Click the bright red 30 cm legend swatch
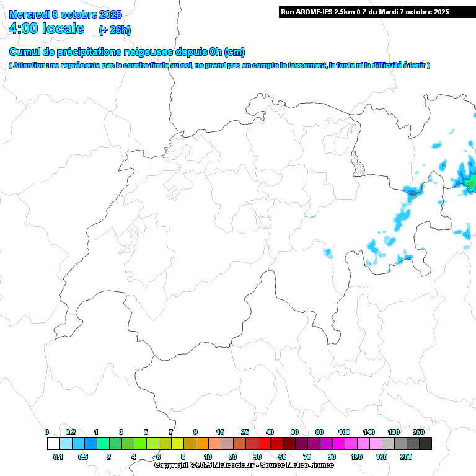The height and width of the screenshot is (476, 476). tap(264, 444)
